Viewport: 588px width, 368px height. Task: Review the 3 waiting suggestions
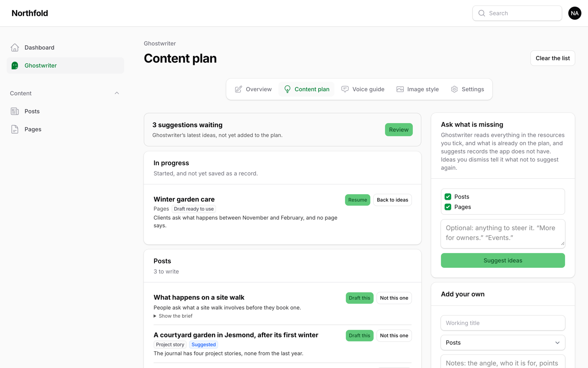coord(399,130)
